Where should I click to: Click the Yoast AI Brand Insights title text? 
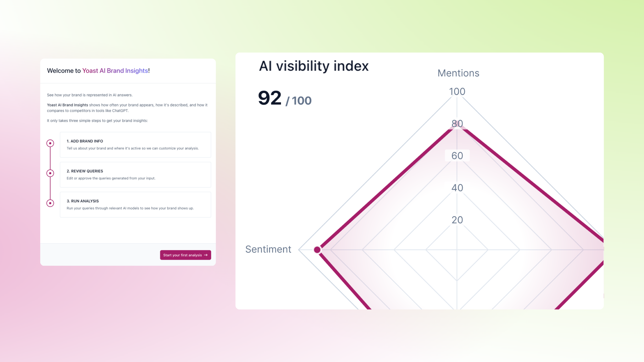[115, 71]
